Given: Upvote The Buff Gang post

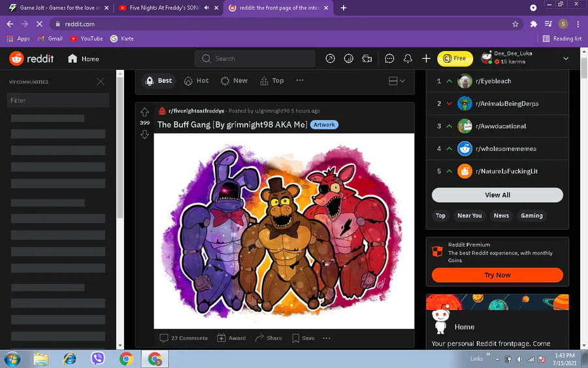Looking at the screenshot, I should pos(144,112).
